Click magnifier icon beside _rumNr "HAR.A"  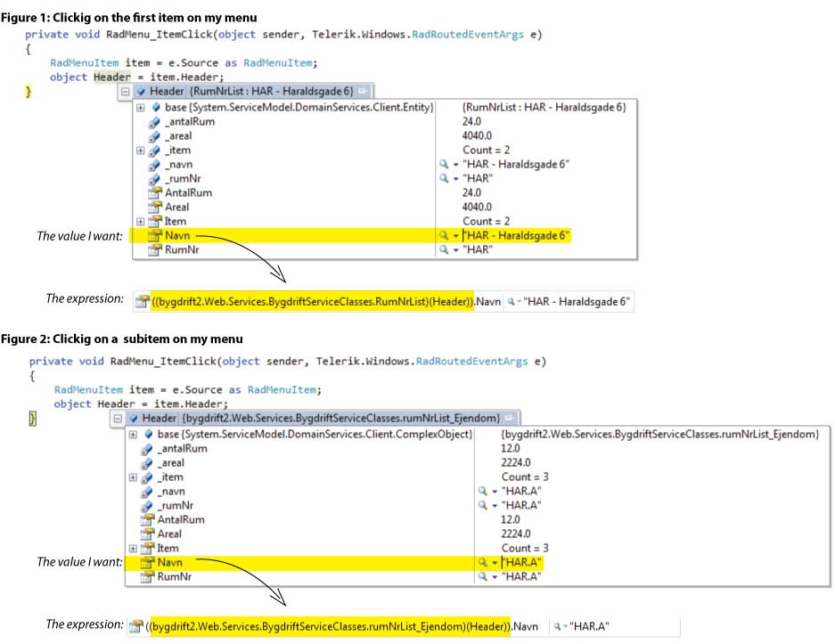[483, 505]
